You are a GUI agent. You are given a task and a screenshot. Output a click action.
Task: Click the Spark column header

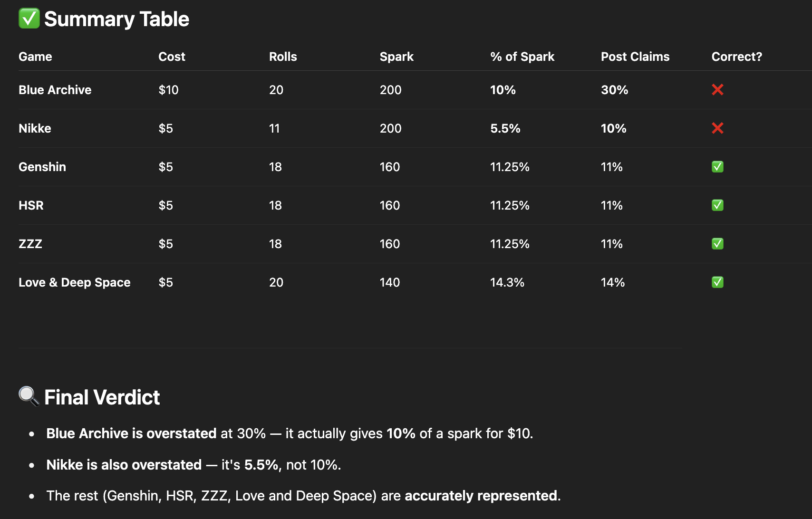396,57
